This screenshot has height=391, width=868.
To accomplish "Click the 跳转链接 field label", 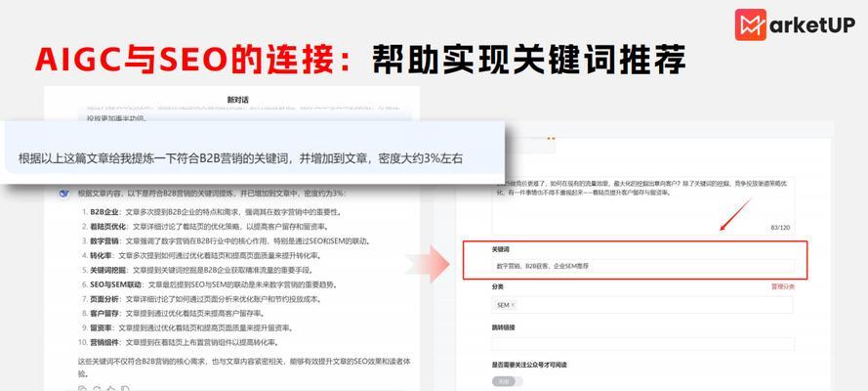I will coord(504,327).
